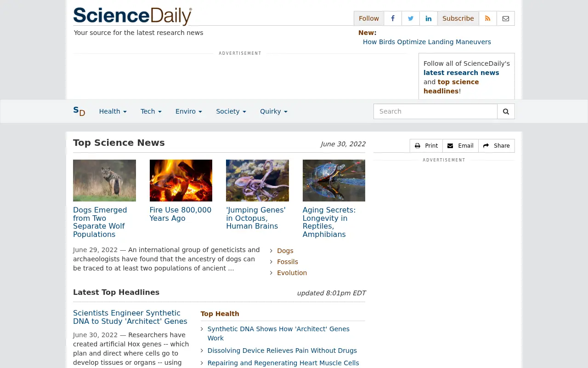This screenshot has width=588, height=368.
Task: Open 'Repairing and Regenerating Heart Muscle Cells'
Action: click(x=283, y=363)
